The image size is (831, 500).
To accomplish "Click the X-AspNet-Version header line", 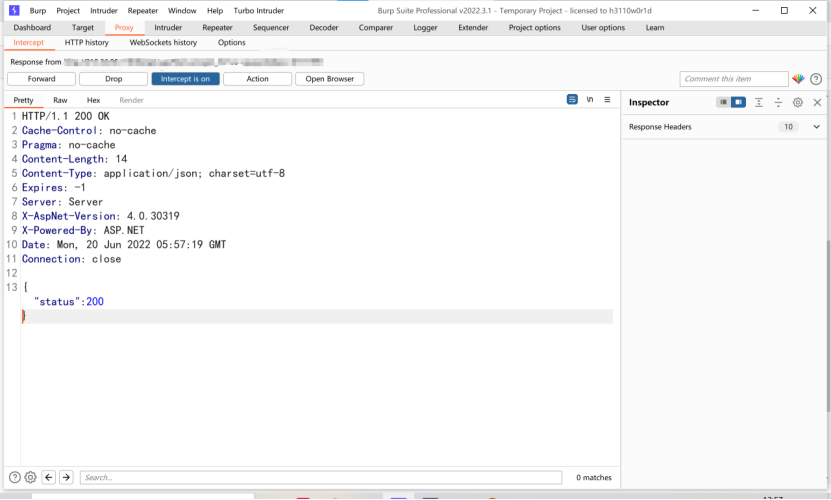I will [x=101, y=216].
